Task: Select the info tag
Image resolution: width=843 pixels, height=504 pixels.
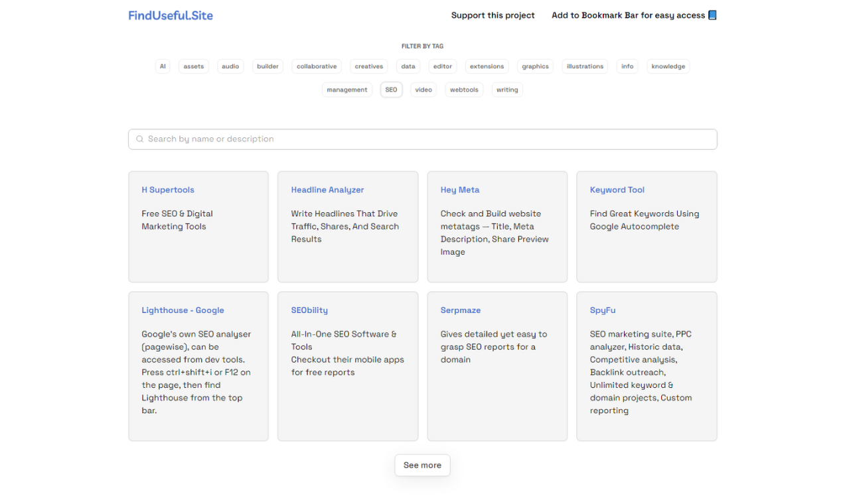Action: tap(627, 66)
